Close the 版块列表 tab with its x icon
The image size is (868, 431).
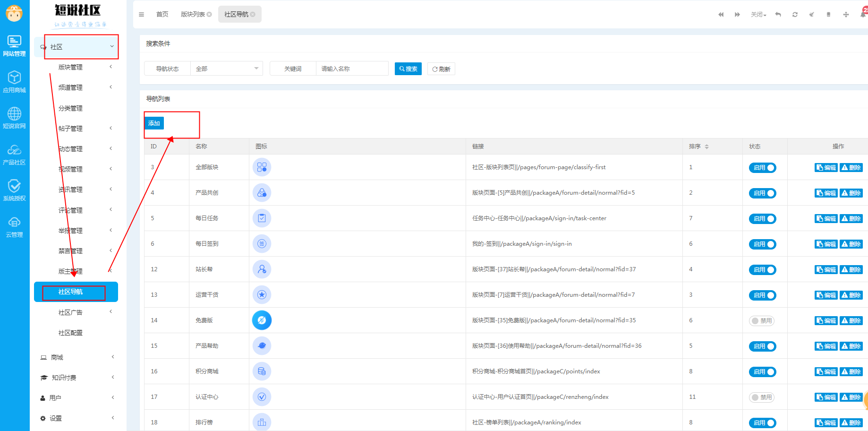209,15
